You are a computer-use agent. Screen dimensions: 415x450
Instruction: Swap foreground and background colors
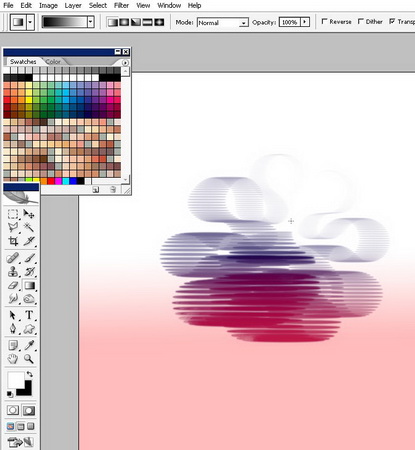coord(29,375)
